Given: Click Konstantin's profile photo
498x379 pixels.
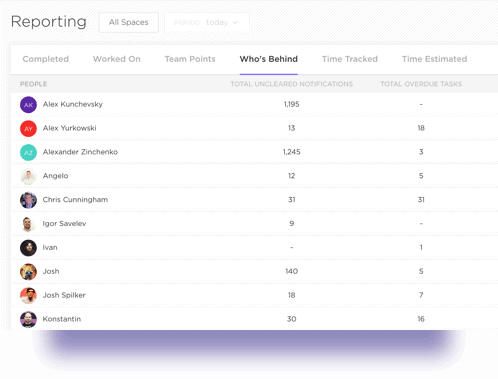Looking at the screenshot, I should point(28,319).
